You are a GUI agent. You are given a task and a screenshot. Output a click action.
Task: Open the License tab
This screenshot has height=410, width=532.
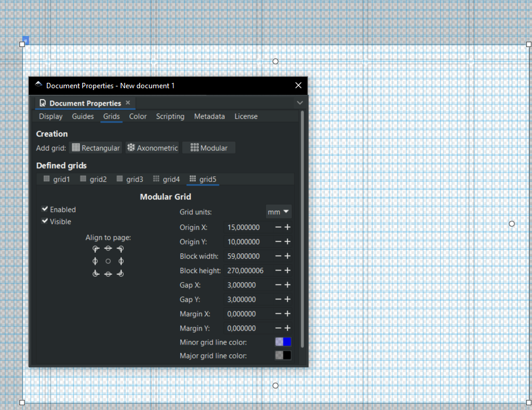246,116
